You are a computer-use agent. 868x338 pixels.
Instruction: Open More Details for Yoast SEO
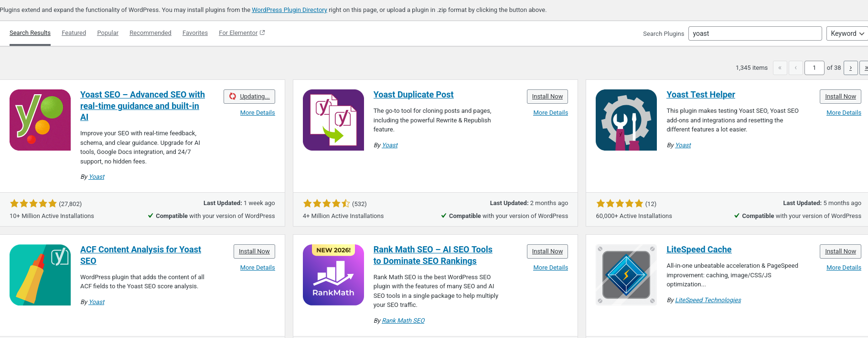click(257, 112)
